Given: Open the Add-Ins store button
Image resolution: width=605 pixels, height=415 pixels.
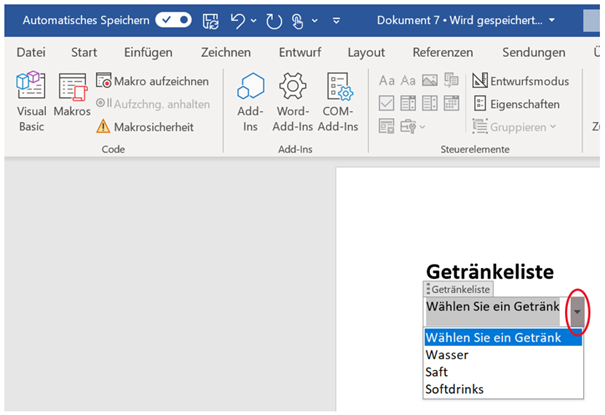Looking at the screenshot, I should tap(250, 102).
